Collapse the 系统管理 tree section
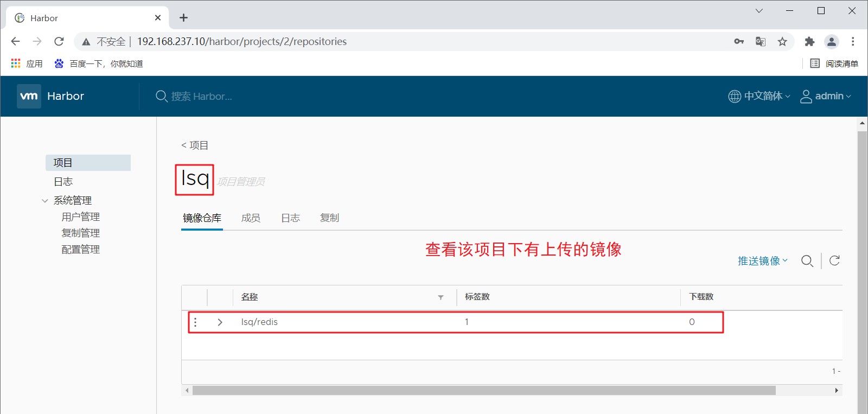Viewport: 868px width, 414px height. [45, 201]
